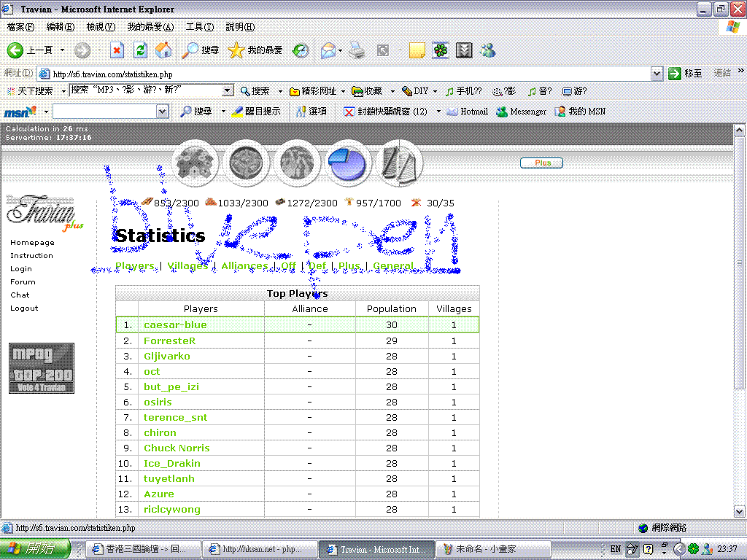This screenshot has height=560, width=747.
Task: Expand the Back button history arrow
Action: coord(62,50)
